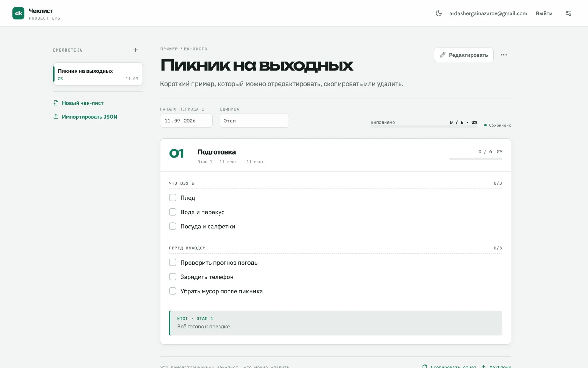Click Импортировать JSON link
The height and width of the screenshot is (368, 588).
pos(89,117)
